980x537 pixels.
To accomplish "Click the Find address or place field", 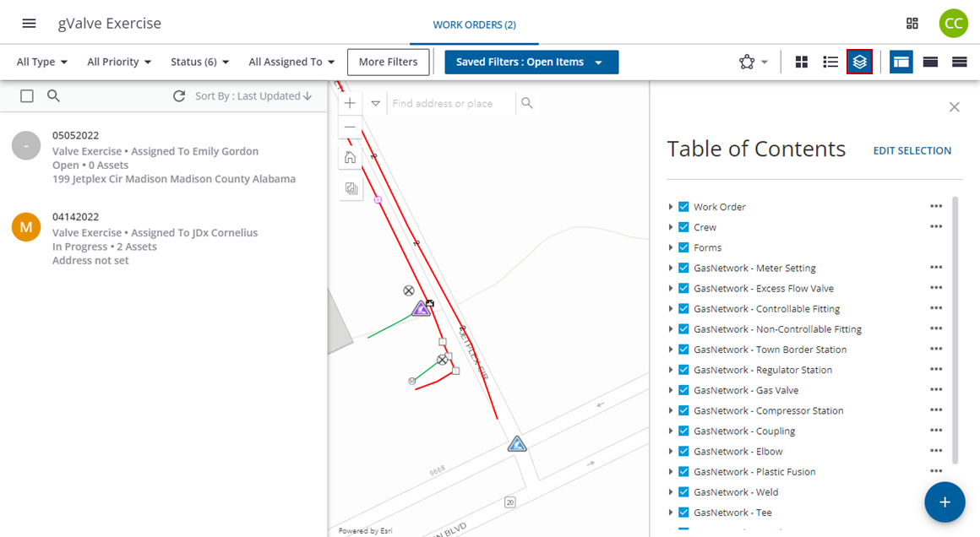I will (x=451, y=103).
